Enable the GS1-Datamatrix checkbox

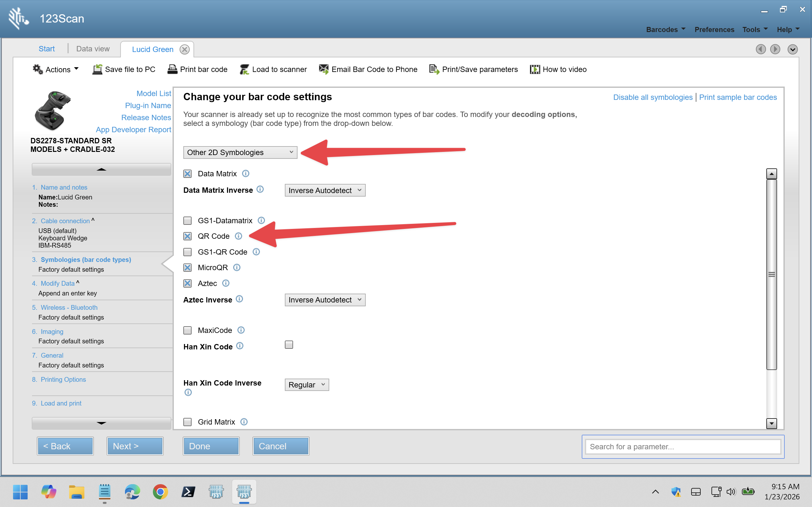(187, 221)
